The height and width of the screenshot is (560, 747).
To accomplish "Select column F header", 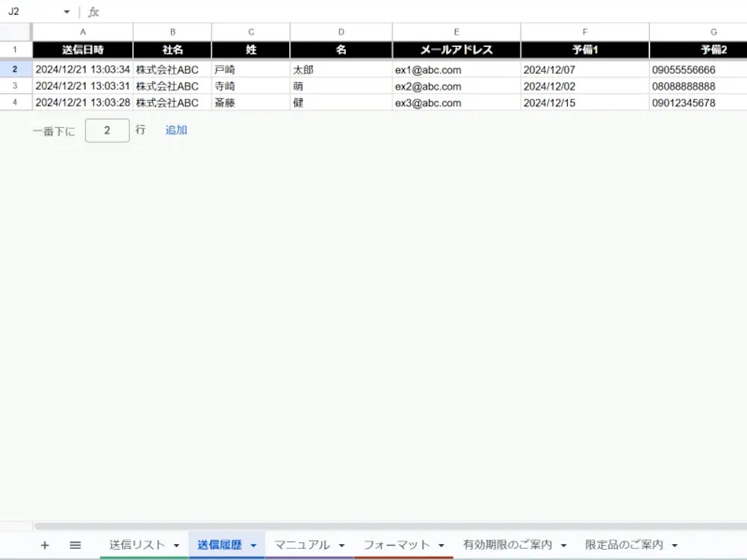I will (x=585, y=32).
